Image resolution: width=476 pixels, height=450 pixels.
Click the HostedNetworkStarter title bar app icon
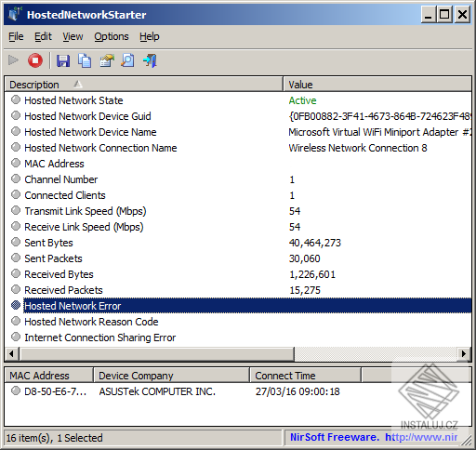[15, 14]
